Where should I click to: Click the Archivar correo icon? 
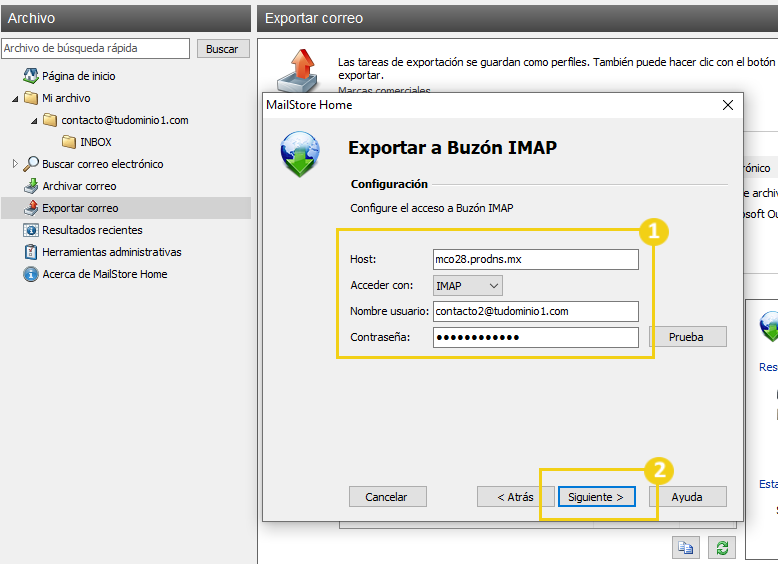coord(31,186)
